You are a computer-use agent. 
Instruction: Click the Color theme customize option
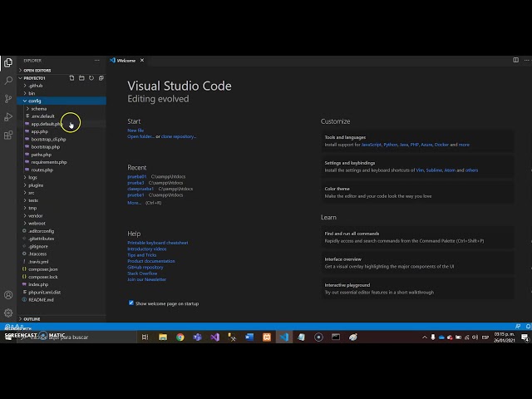point(417,192)
